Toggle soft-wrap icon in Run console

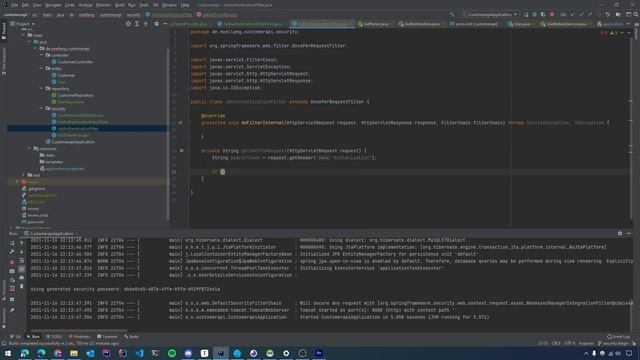pyautogui.click(x=22, y=260)
